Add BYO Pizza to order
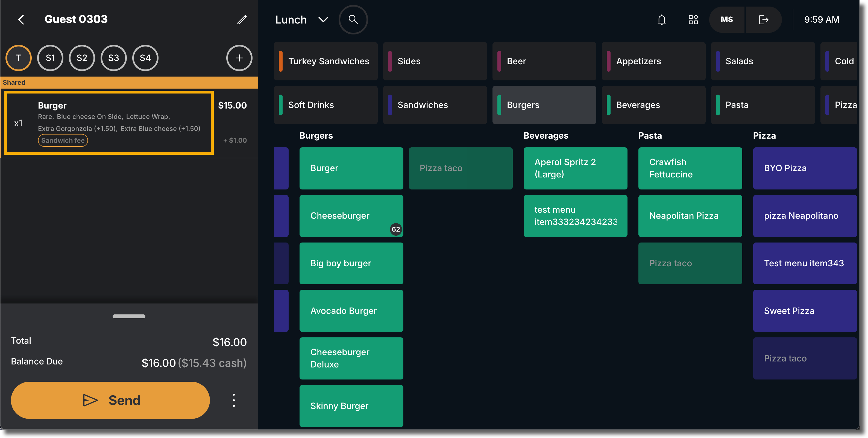This screenshot has width=868, height=438. pos(805,168)
